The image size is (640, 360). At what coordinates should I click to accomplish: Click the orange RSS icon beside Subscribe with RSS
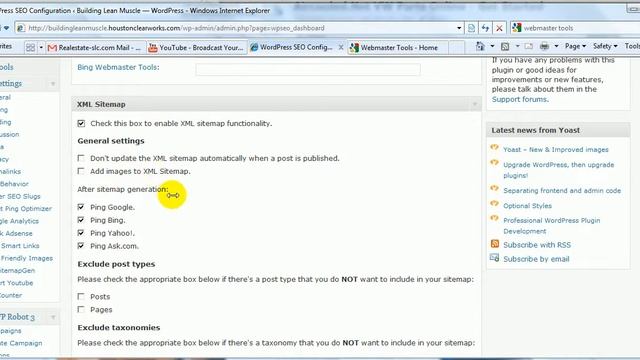[495, 244]
